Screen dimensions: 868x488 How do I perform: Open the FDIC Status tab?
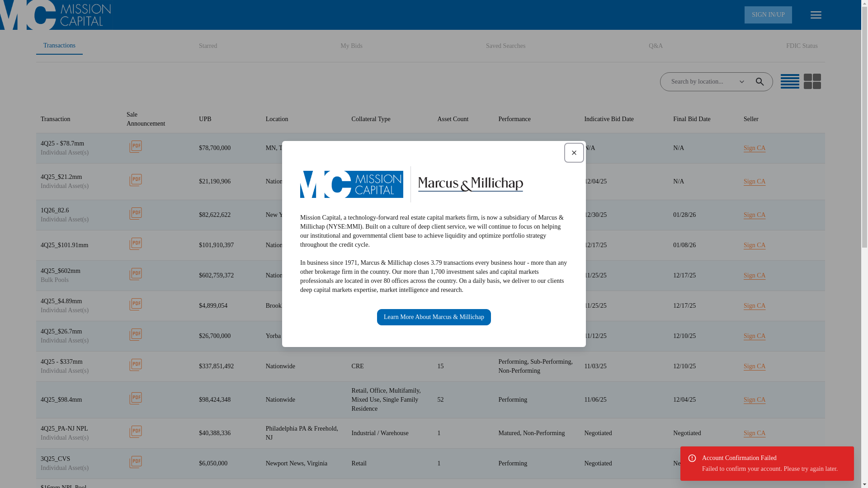point(802,46)
